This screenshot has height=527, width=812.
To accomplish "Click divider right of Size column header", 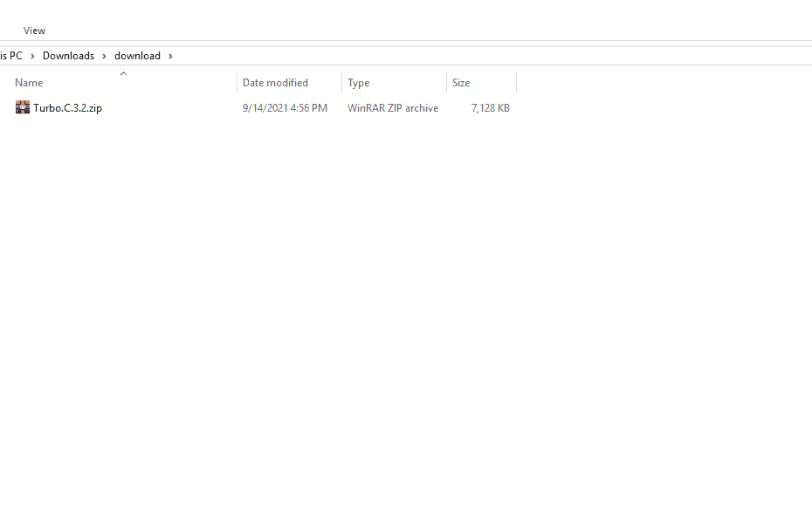I will (x=516, y=83).
